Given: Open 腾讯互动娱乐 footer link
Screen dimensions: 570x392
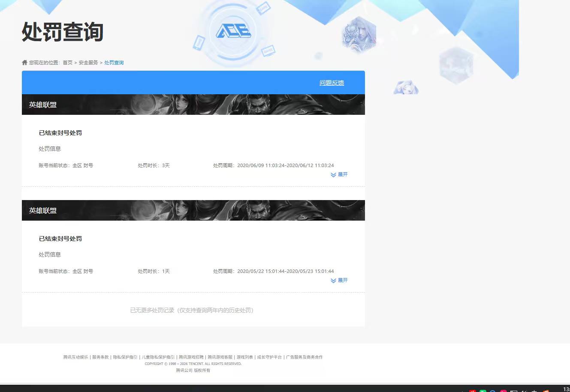Looking at the screenshot, I should [75, 357].
